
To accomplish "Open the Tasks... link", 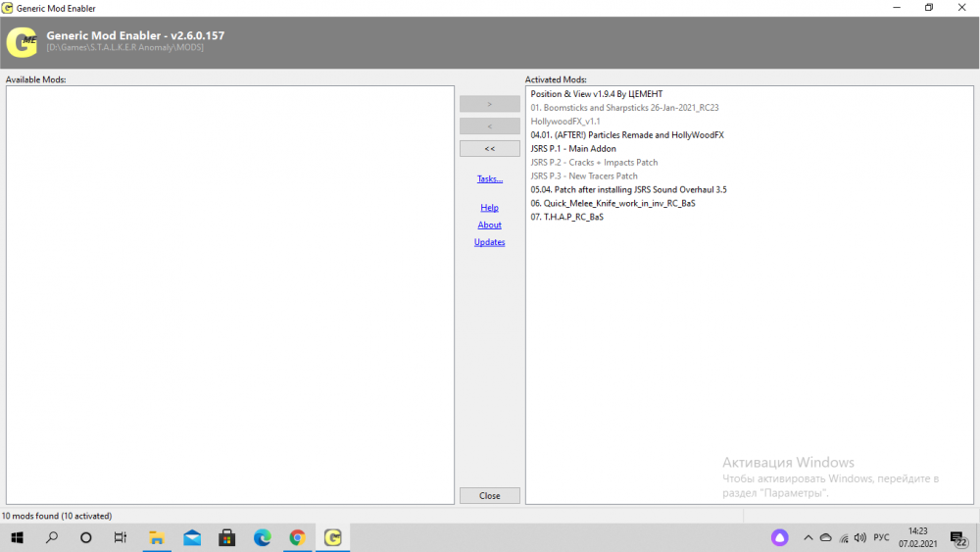I will click(489, 178).
